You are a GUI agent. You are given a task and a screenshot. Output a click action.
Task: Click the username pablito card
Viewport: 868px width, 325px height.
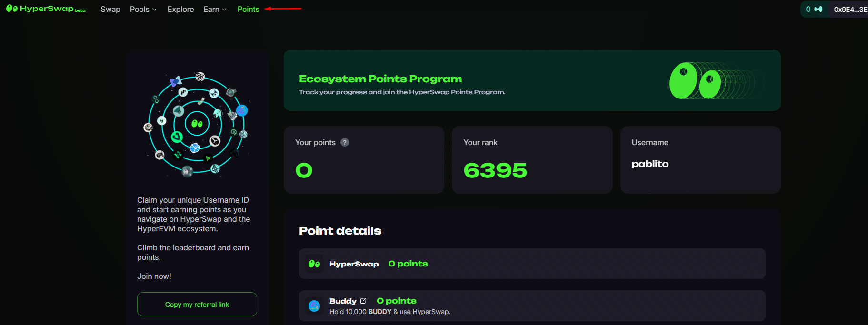(x=699, y=160)
